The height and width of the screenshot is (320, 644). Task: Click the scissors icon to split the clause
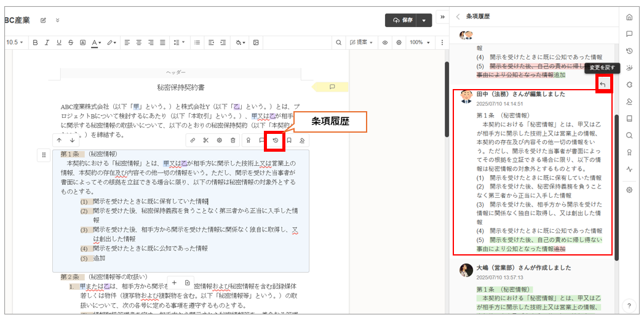tap(206, 141)
